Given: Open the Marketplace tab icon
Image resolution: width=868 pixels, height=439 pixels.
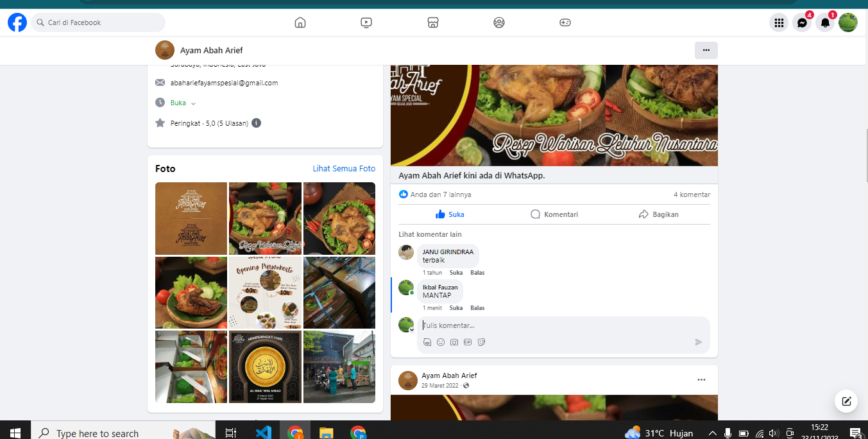Looking at the screenshot, I should [433, 22].
